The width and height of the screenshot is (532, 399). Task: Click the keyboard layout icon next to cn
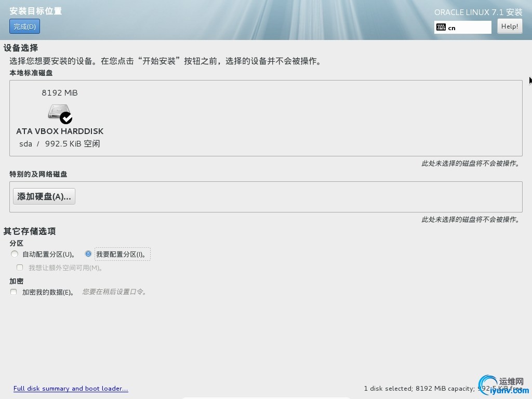point(441,27)
